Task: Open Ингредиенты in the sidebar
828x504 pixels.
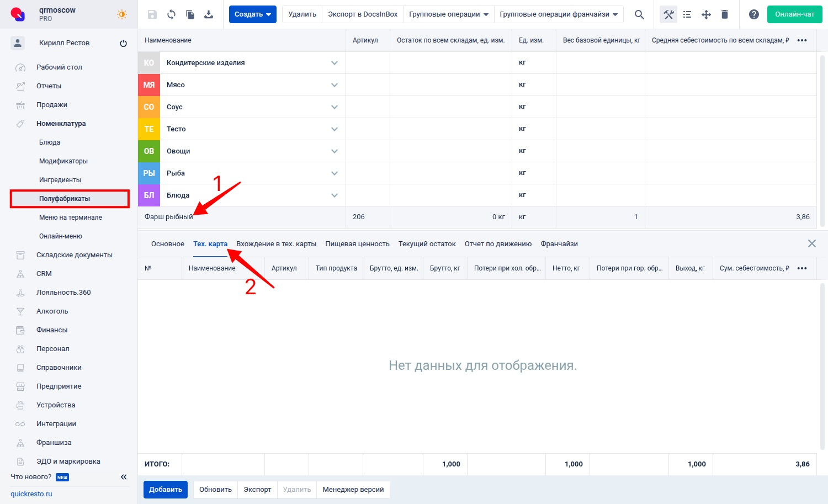Action: tap(60, 180)
